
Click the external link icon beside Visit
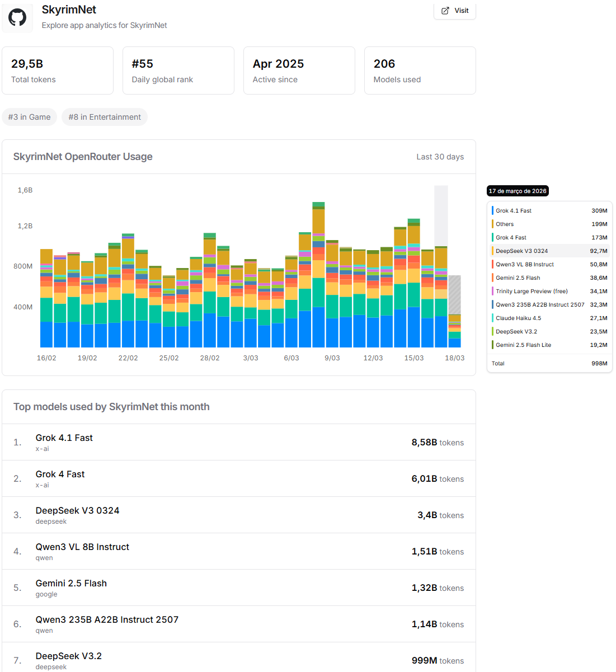[x=445, y=11]
